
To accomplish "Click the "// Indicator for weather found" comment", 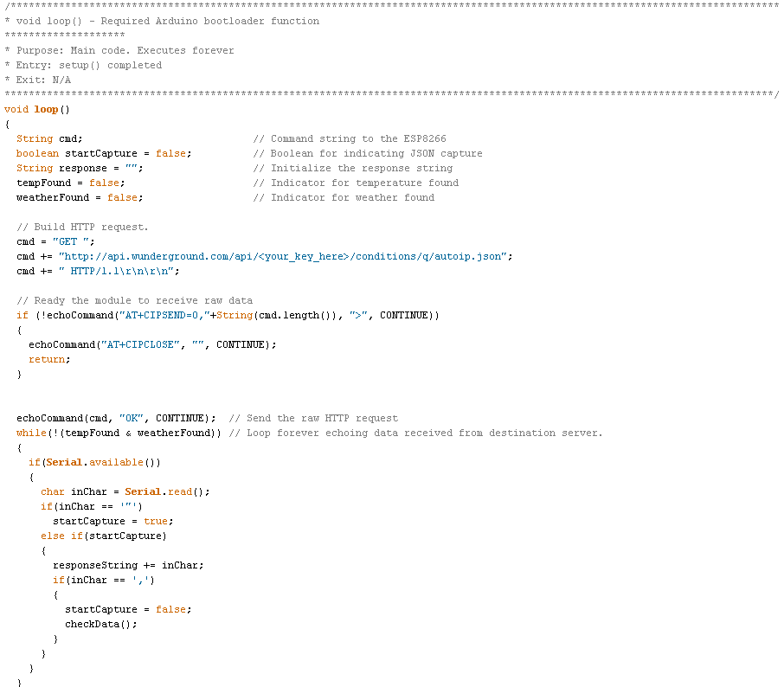I will pyautogui.click(x=344, y=197).
